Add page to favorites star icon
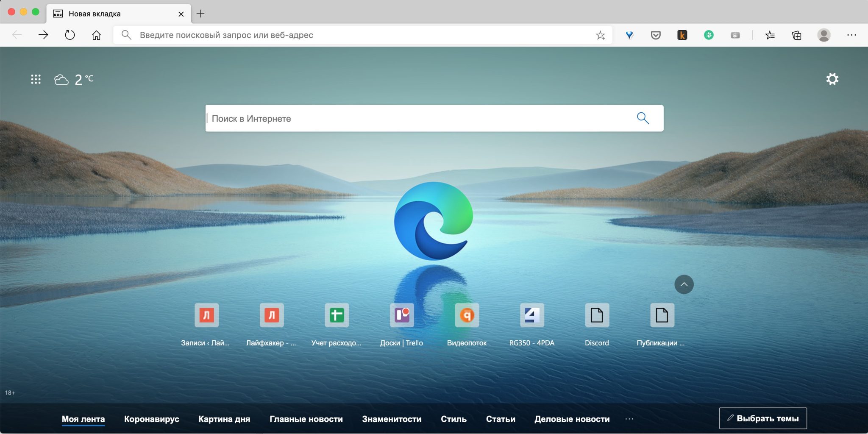The height and width of the screenshot is (434, 868). tap(600, 35)
